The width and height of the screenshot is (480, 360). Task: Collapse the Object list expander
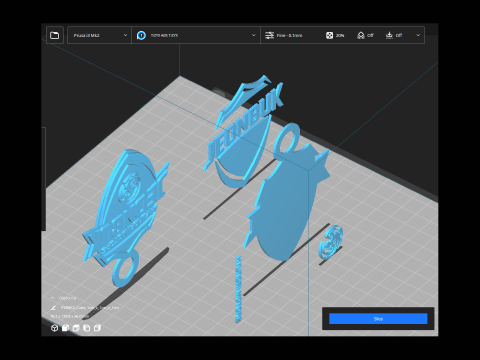(x=52, y=298)
